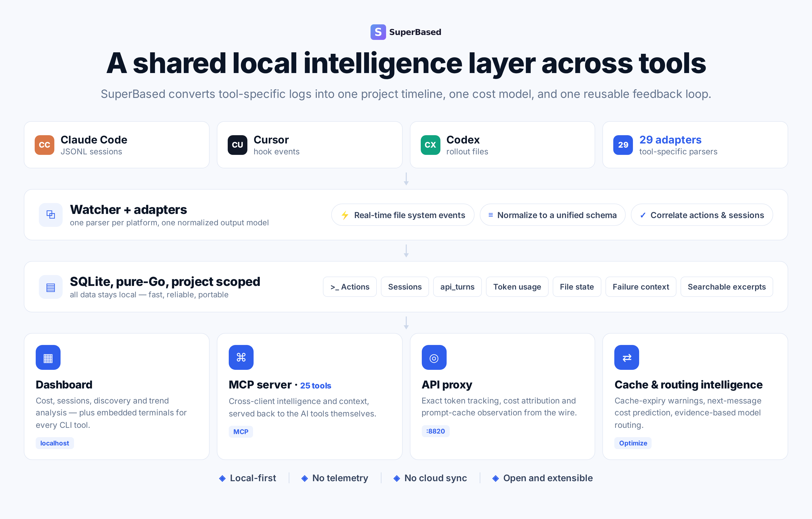Click the Codex card title
Image resolution: width=812 pixels, height=519 pixels.
tap(463, 140)
